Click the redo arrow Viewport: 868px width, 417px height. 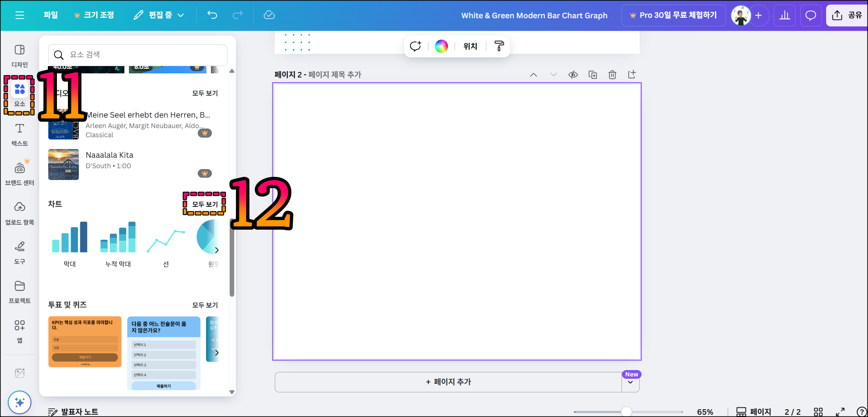[237, 15]
